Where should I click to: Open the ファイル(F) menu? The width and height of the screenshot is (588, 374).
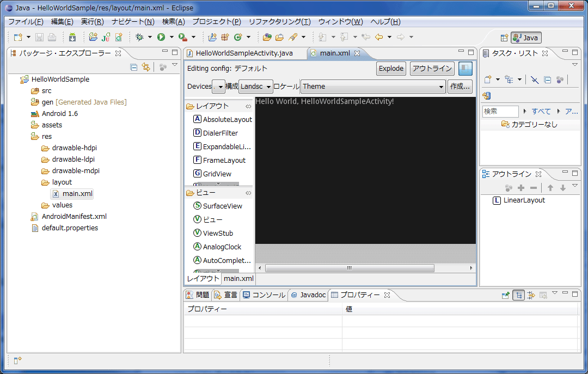point(26,22)
